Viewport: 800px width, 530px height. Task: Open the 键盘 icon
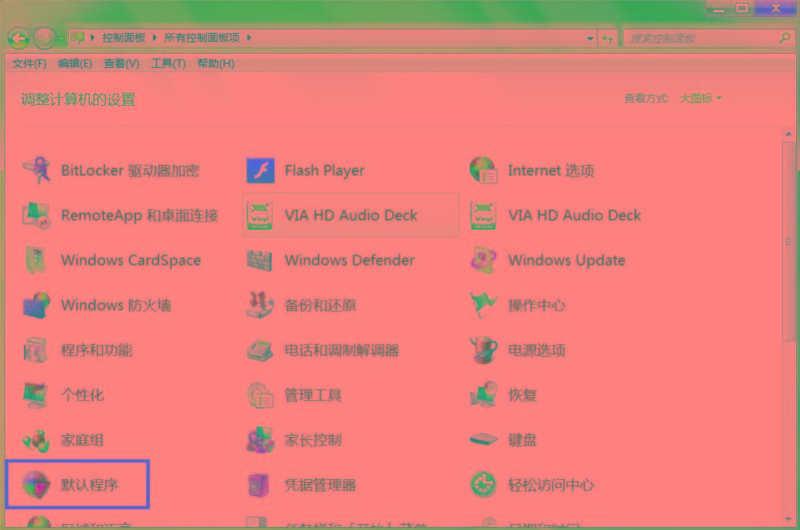pyautogui.click(x=483, y=439)
